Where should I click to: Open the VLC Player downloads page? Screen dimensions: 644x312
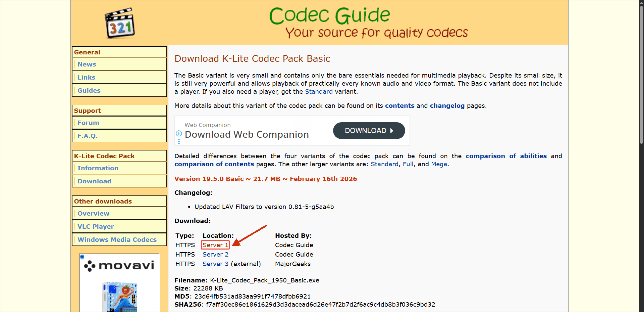pos(95,226)
